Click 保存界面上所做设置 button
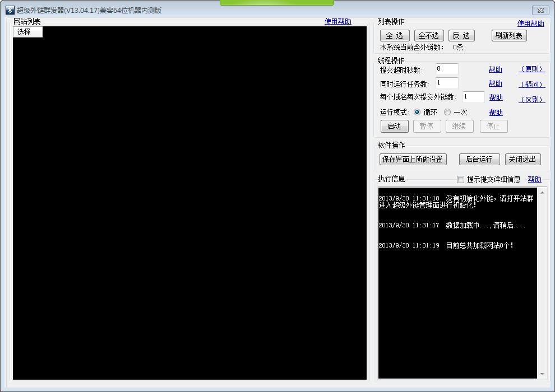This screenshot has height=392, width=555. (413, 159)
